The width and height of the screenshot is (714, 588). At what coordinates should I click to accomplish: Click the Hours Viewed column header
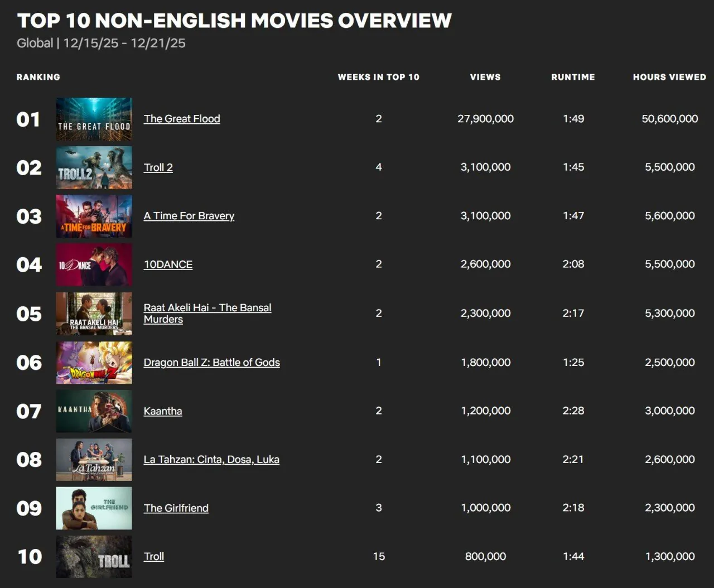click(x=669, y=77)
